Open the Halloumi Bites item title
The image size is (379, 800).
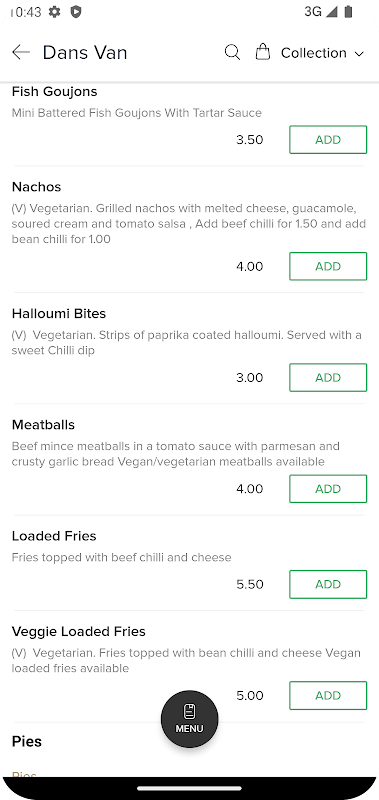tap(59, 313)
